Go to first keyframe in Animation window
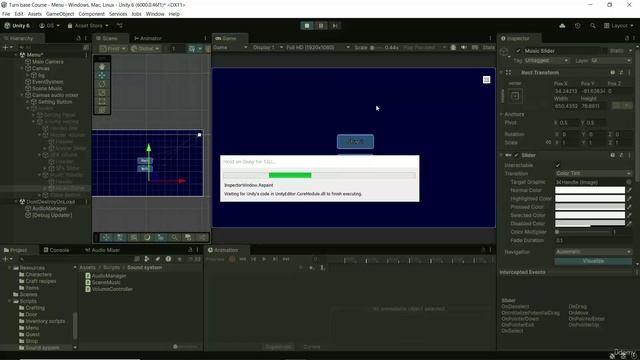The height and width of the screenshot is (360, 640). pyautogui.click(x=242, y=259)
